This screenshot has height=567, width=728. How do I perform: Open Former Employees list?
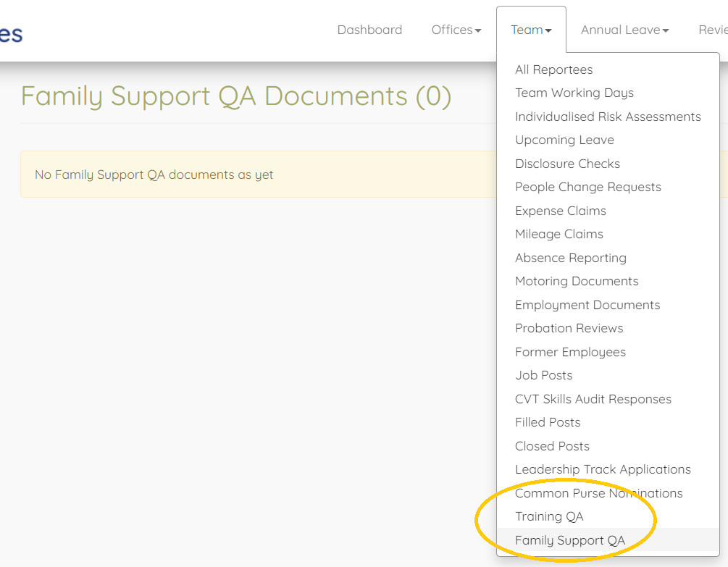570,352
